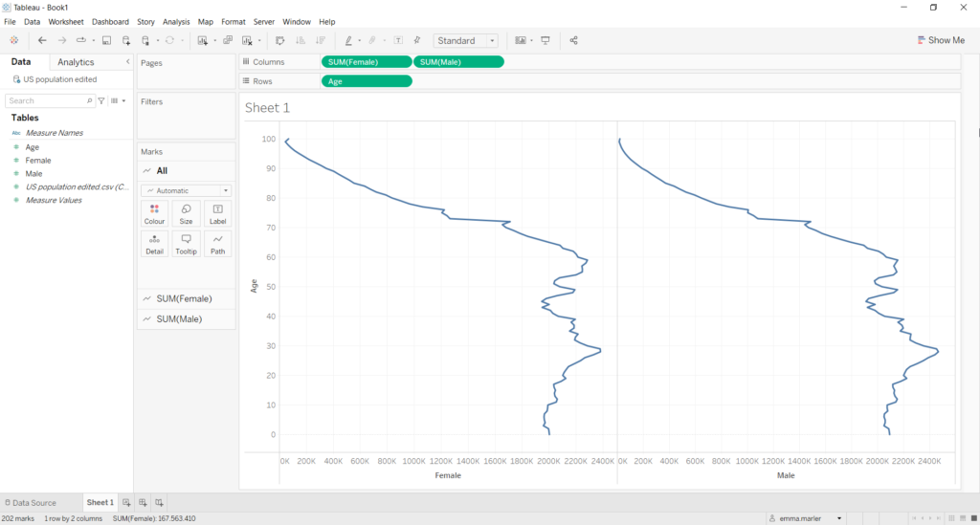Create a new worksheet from toolbar
The width and height of the screenshot is (980, 525).
click(203, 40)
